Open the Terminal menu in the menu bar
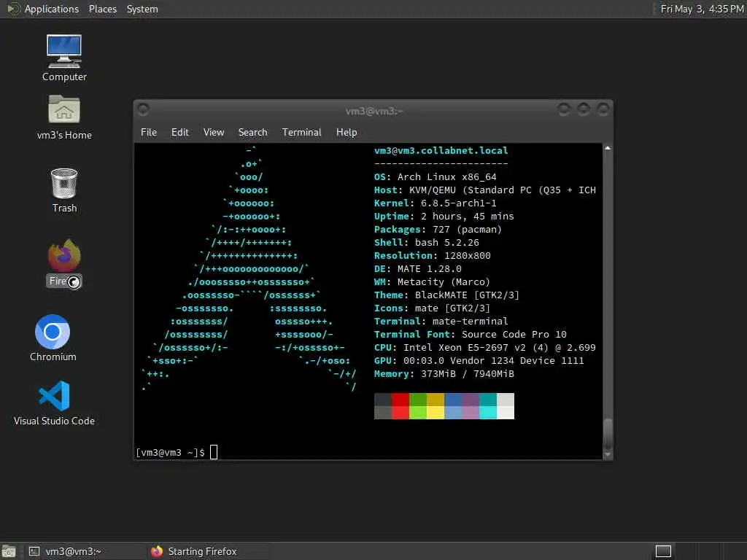The height and width of the screenshot is (560, 747). [x=301, y=133]
